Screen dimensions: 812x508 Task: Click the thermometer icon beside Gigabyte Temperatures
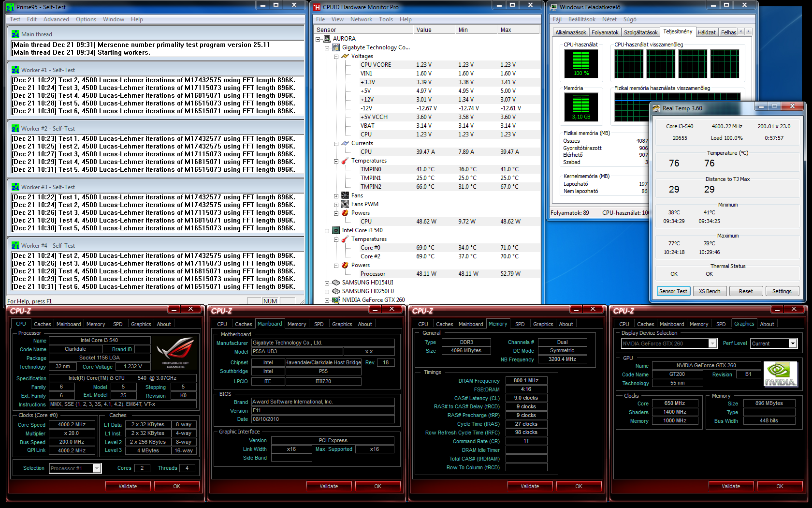345,161
